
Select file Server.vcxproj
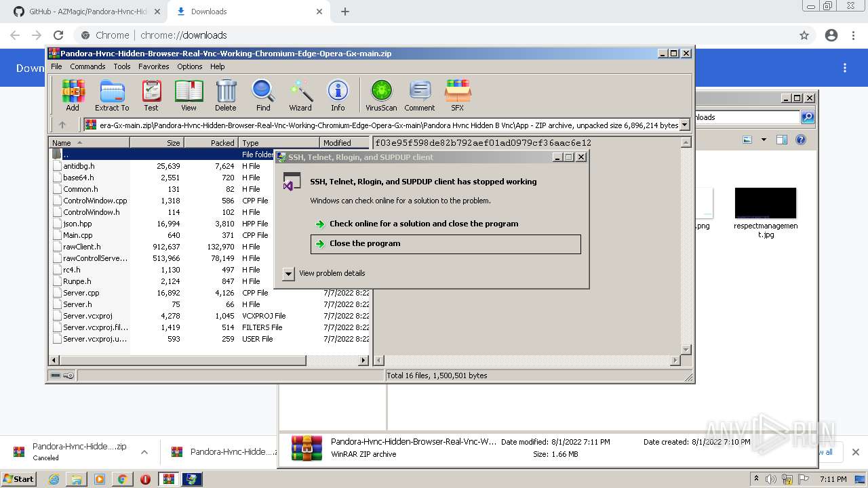[x=87, y=316]
